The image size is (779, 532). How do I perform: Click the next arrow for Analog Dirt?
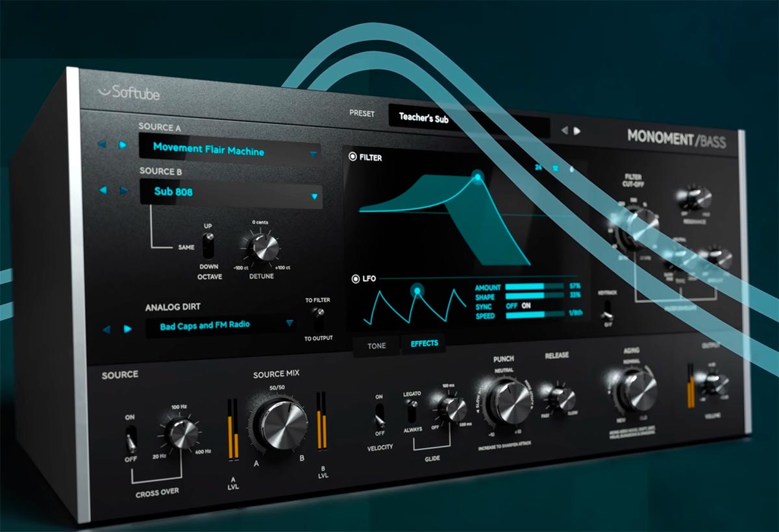point(127,329)
